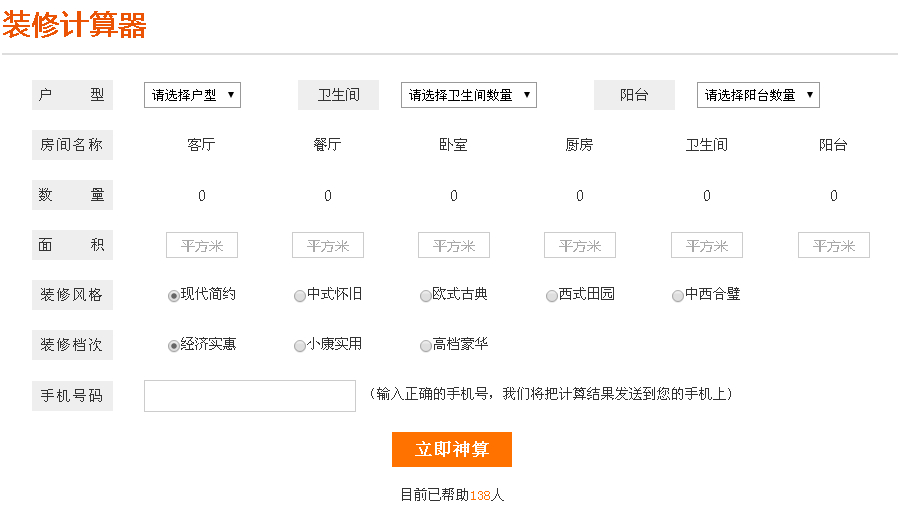This screenshot has width=898, height=510.
Task: Click the 卫生间 area input box
Action: click(x=706, y=246)
